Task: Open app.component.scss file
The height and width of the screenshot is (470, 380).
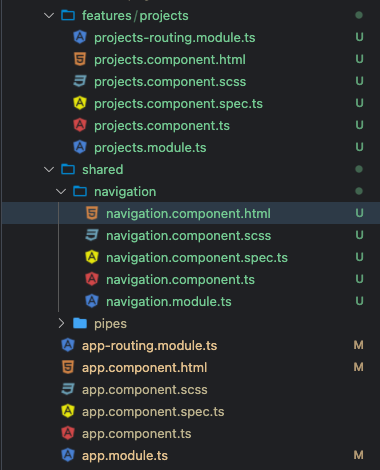Action: (145, 390)
